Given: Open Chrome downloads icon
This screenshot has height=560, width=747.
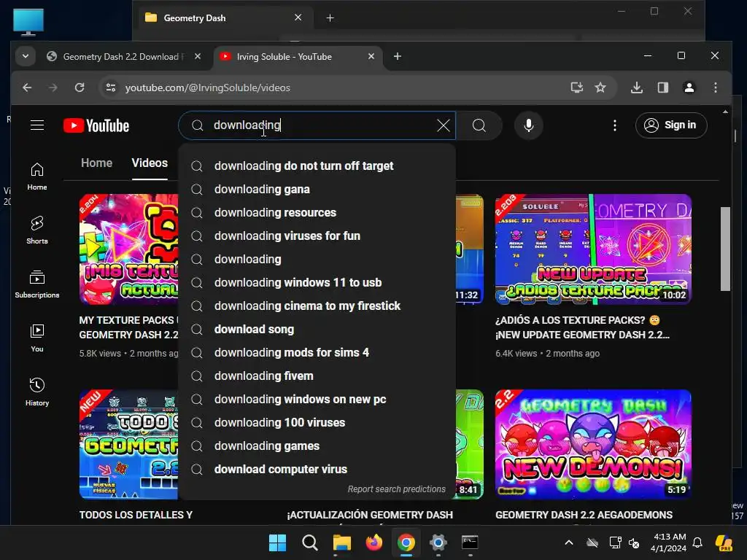Looking at the screenshot, I should point(636,87).
